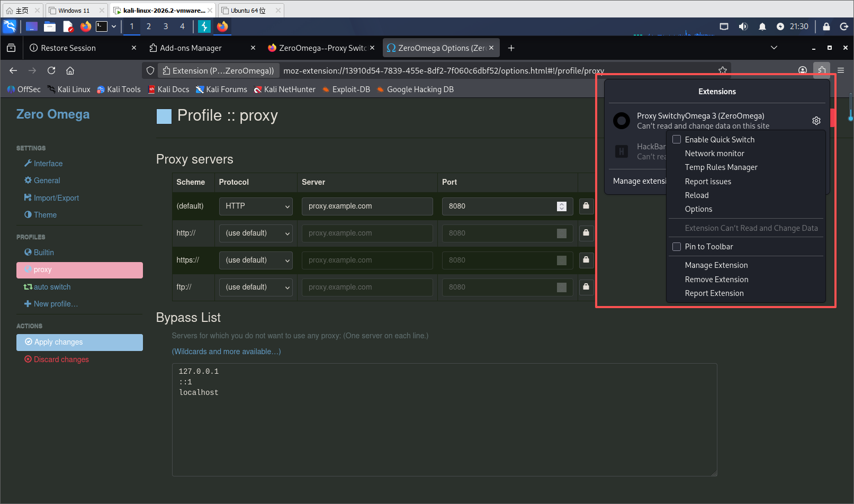Click Firefox launcher in Kali panel
The image size is (854, 504).
[x=85, y=26]
